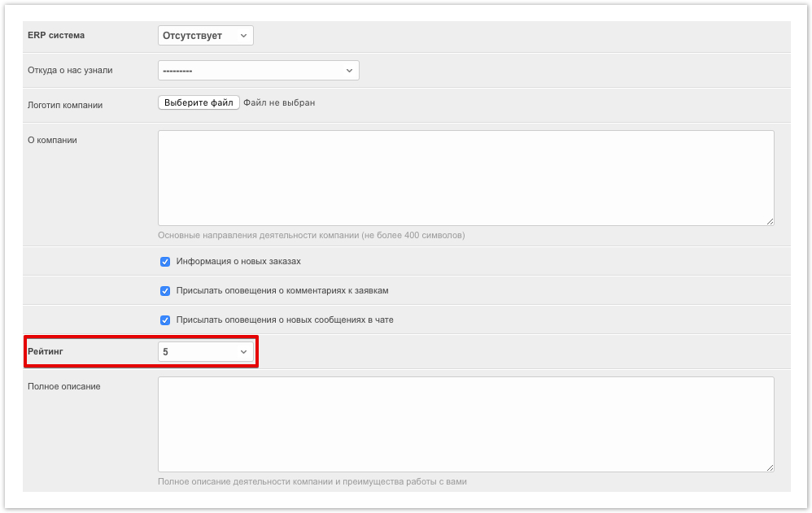
Task: Click the Полное описание label
Action: coord(64,386)
